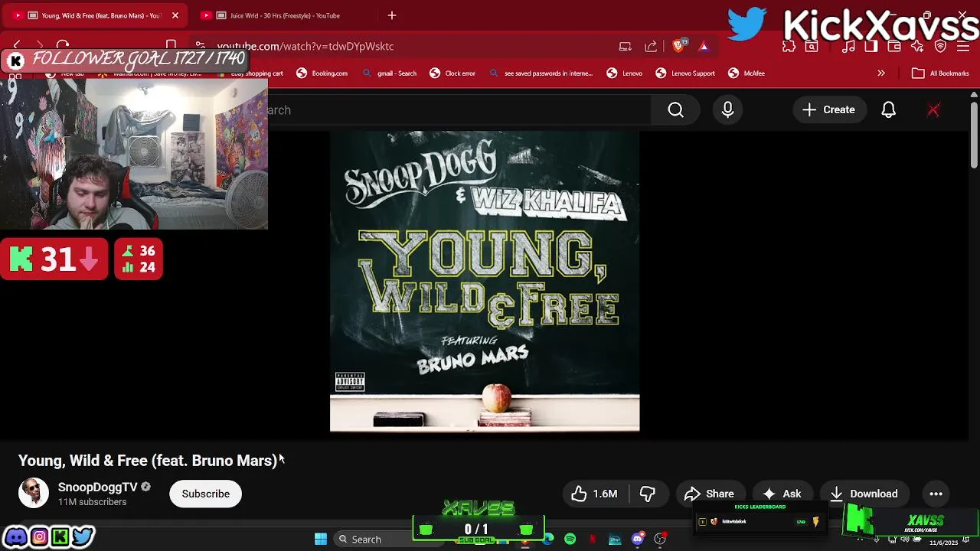Reload the current page
This screenshot has height=551, width=980.
point(63,46)
